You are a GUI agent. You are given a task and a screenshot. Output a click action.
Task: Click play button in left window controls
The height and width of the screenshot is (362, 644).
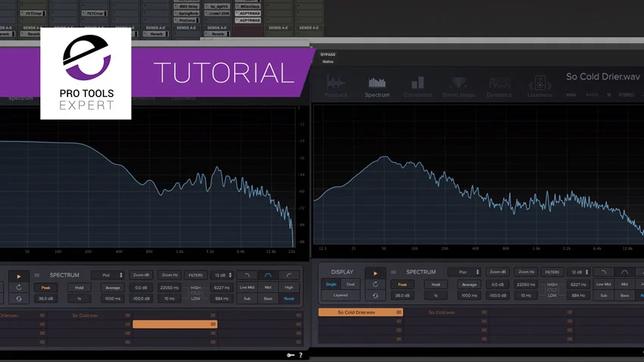point(19,276)
